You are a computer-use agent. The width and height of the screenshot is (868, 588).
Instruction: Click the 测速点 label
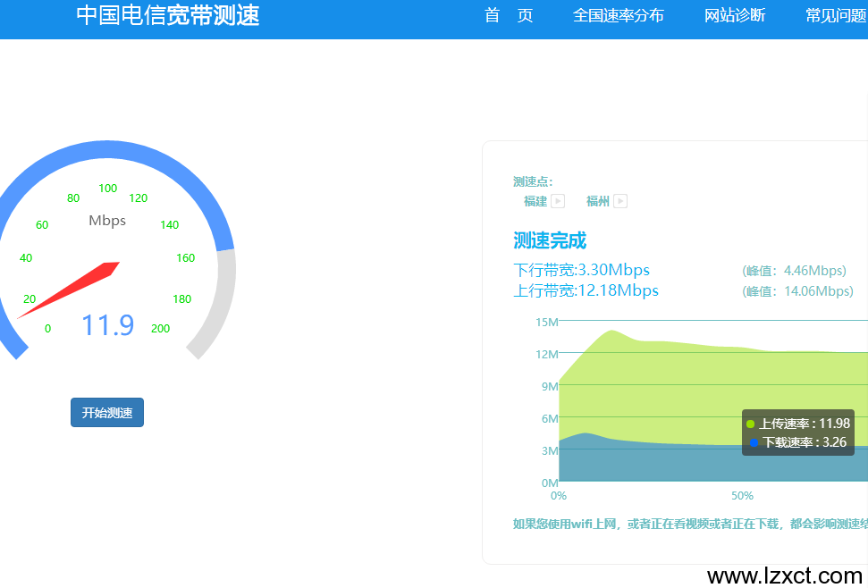point(533,181)
